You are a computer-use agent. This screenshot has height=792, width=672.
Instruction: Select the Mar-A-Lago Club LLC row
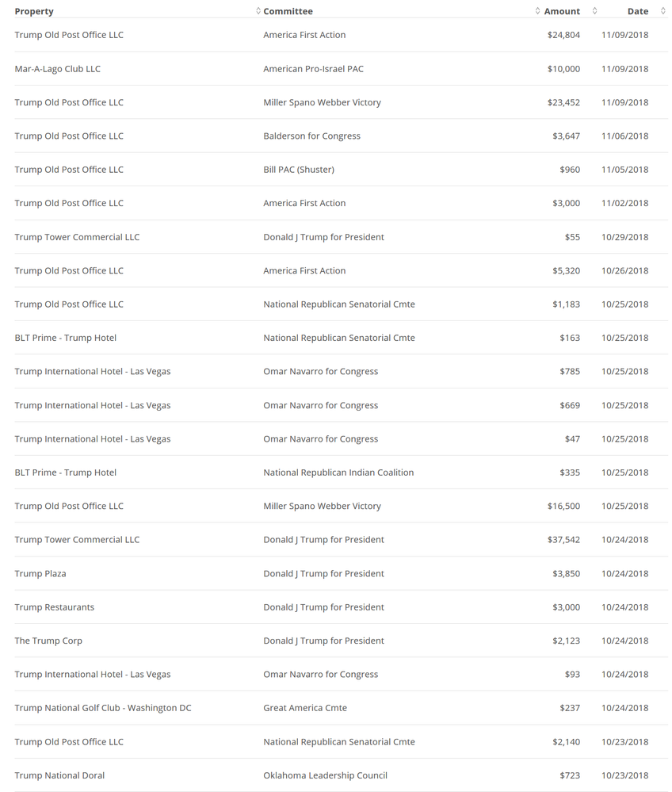pos(342,69)
